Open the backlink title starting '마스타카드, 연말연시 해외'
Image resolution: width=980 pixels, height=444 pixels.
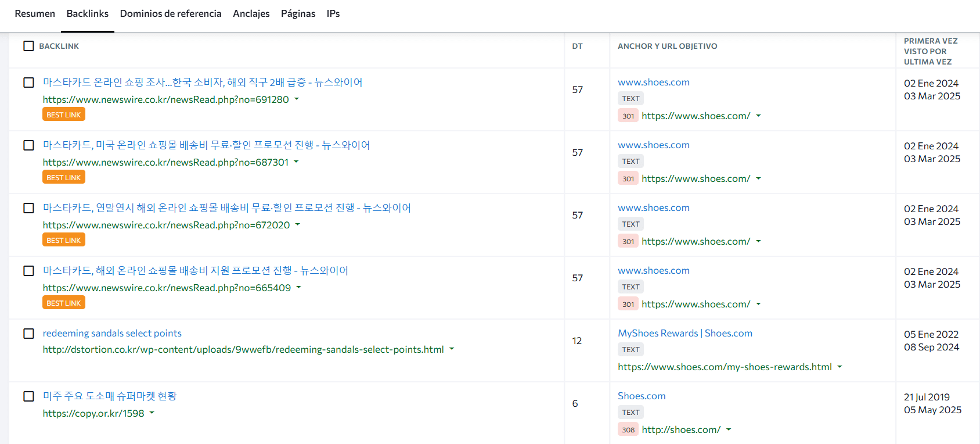[226, 208]
